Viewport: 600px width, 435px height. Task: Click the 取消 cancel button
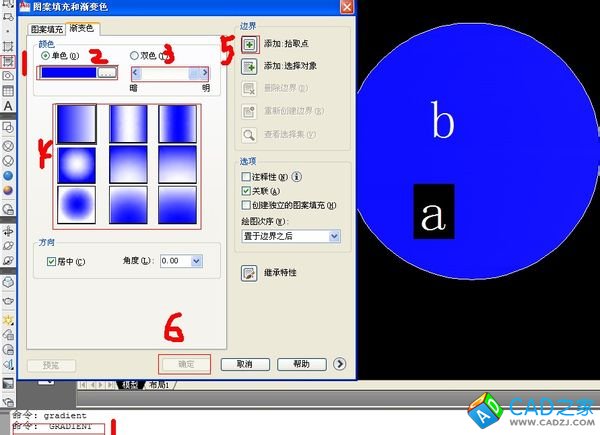243,365
